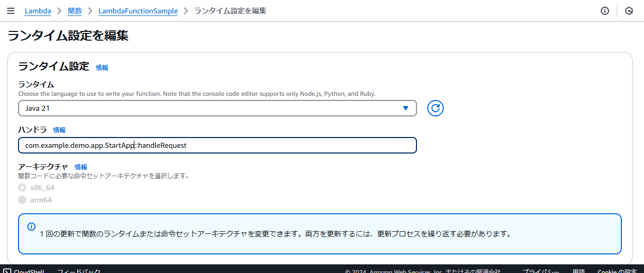Open the hamburger navigation menu
The height and width of the screenshot is (273, 644).
click(x=11, y=11)
